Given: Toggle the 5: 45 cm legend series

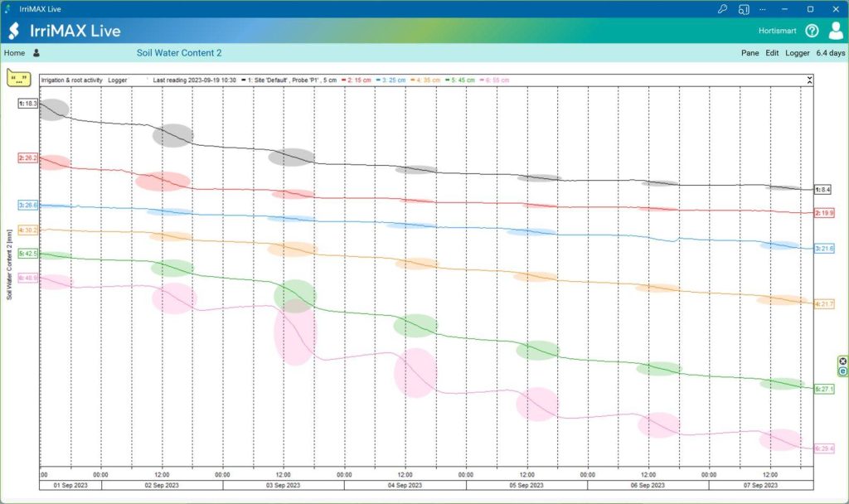Looking at the screenshot, I should [461, 80].
